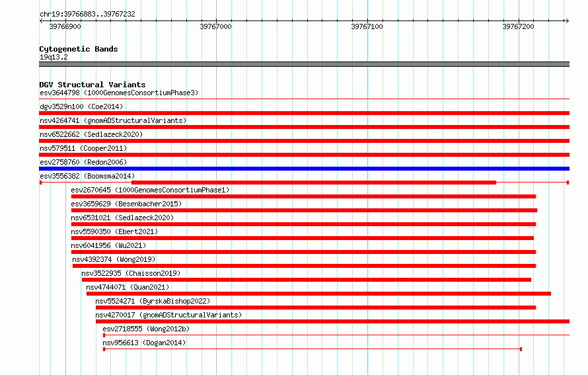The width and height of the screenshot is (588, 375).
Task: Click the red bar under esv2670645
Action: click(303, 196)
